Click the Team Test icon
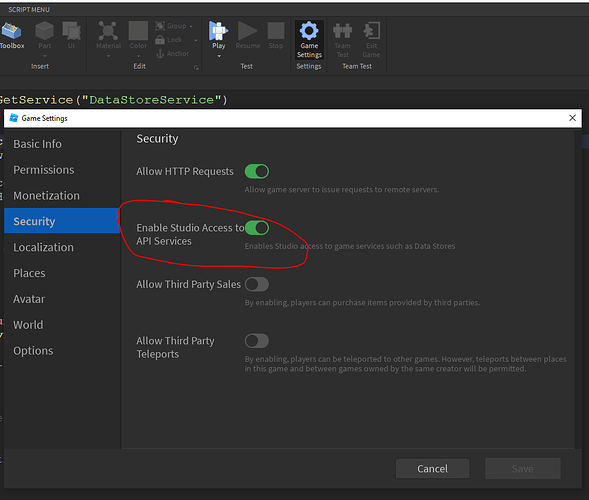 pos(342,31)
